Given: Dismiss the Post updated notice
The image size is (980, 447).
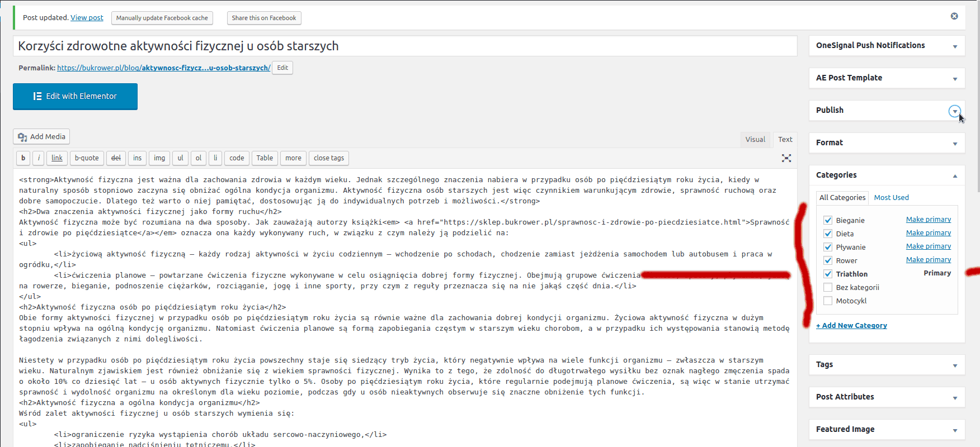Looking at the screenshot, I should tap(954, 16).
